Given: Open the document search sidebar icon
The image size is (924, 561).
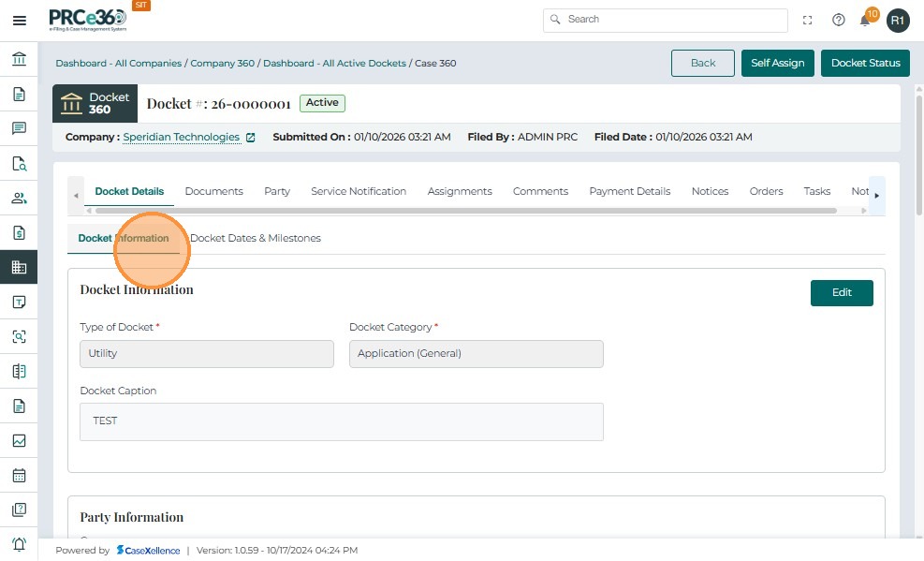Looking at the screenshot, I should click(x=19, y=163).
